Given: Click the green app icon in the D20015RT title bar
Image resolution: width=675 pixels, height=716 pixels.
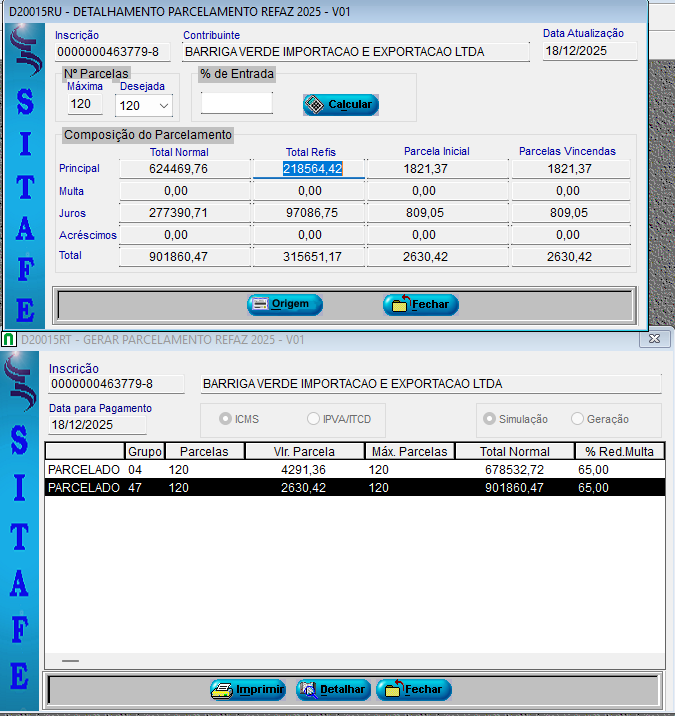Looking at the screenshot, I should [9, 340].
